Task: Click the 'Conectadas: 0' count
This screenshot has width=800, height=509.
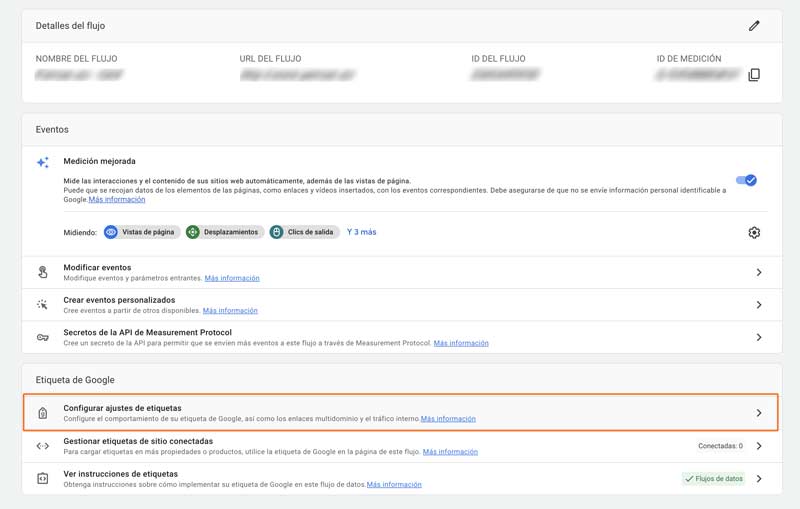Action: click(720, 446)
